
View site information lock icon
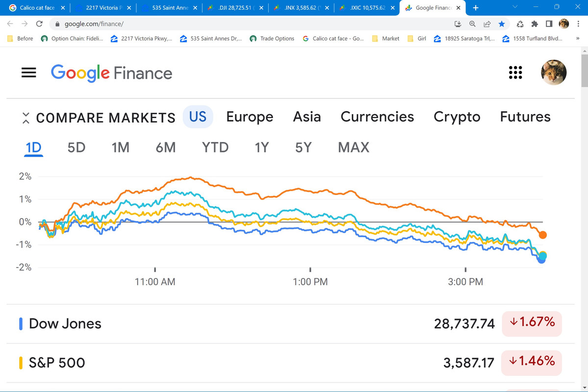57,24
